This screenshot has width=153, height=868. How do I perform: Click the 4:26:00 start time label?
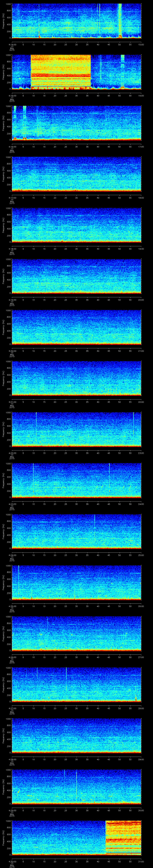[x=12, y=657]
